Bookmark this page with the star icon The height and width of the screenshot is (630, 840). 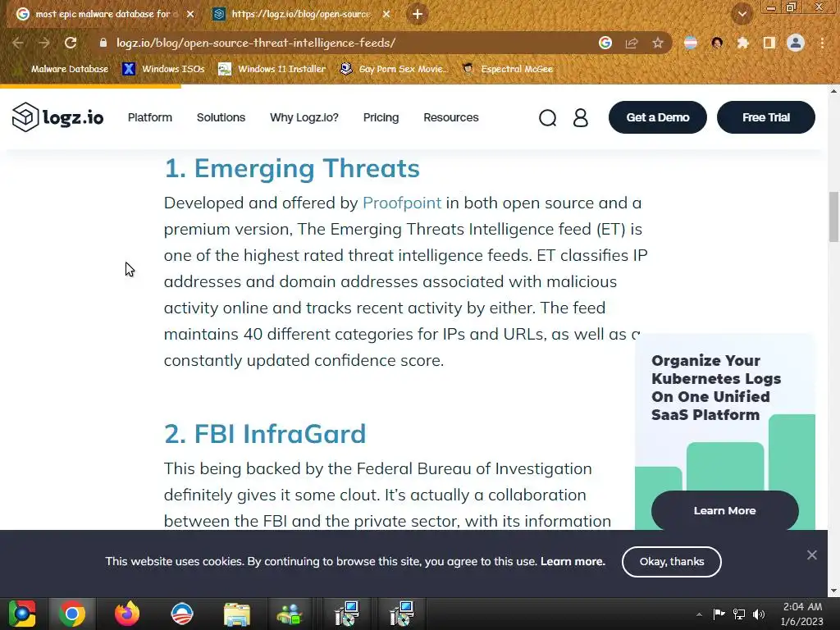658,43
